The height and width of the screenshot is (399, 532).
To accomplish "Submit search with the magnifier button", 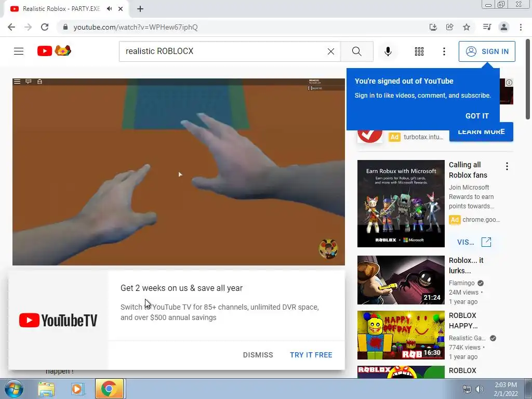I will tap(356, 51).
